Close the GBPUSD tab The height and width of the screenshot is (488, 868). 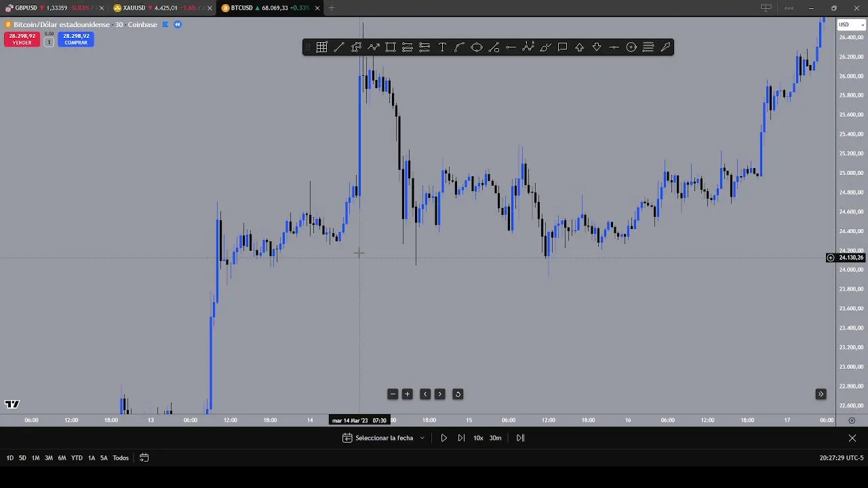tap(102, 8)
